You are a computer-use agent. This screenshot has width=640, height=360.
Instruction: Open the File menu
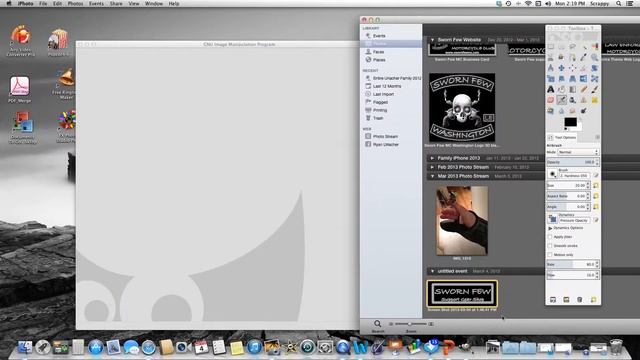tap(43, 3)
